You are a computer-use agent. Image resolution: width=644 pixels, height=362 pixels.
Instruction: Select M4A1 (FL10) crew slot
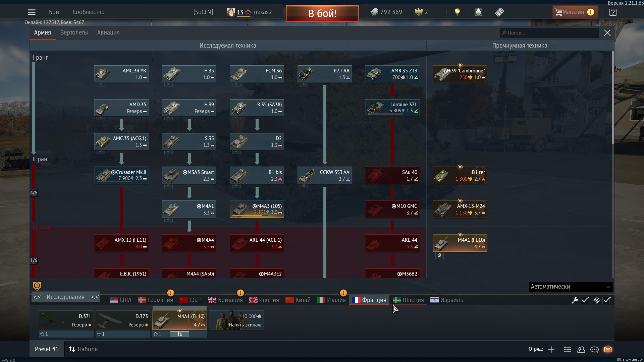tap(179, 320)
